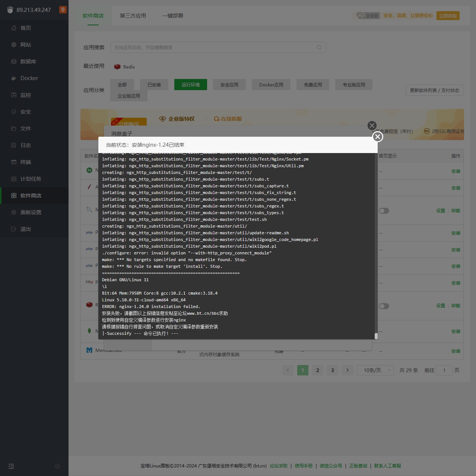Screen dimensions: 476x476
Task: Open the 使用手册 footer link
Action: (304, 466)
